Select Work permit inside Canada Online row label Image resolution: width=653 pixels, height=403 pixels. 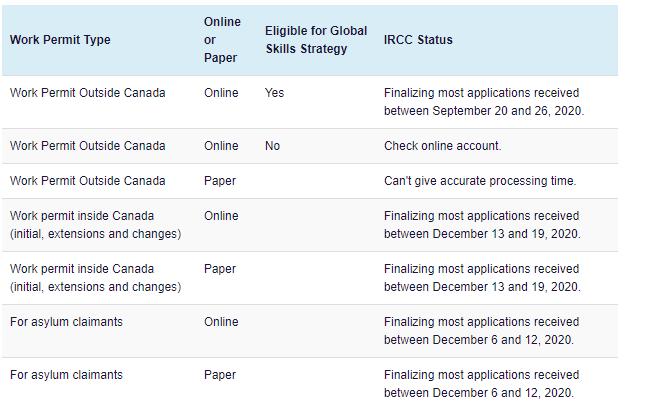point(95,225)
